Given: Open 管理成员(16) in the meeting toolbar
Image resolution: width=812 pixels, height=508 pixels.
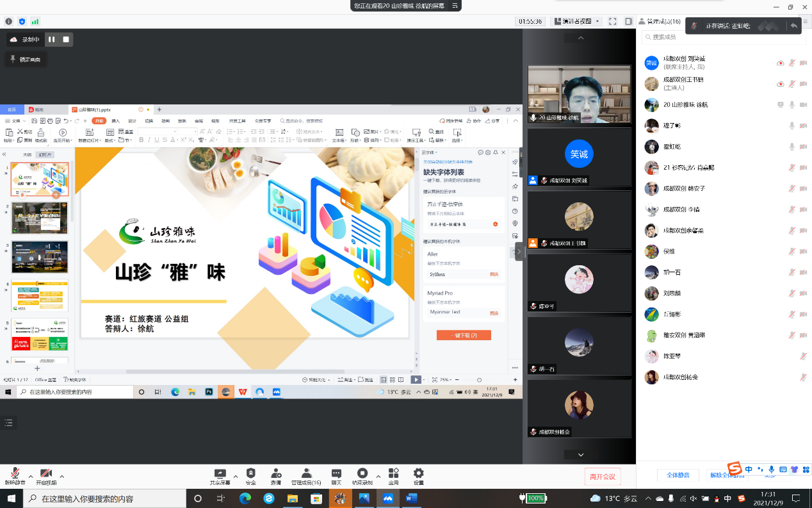Looking at the screenshot, I should (306, 475).
